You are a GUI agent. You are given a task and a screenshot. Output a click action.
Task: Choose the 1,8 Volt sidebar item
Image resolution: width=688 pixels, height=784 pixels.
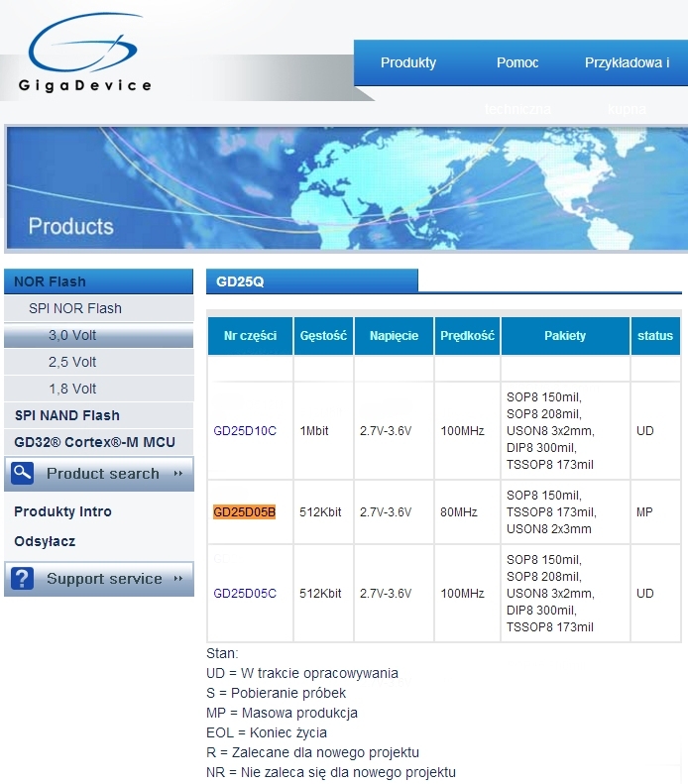tap(98, 389)
